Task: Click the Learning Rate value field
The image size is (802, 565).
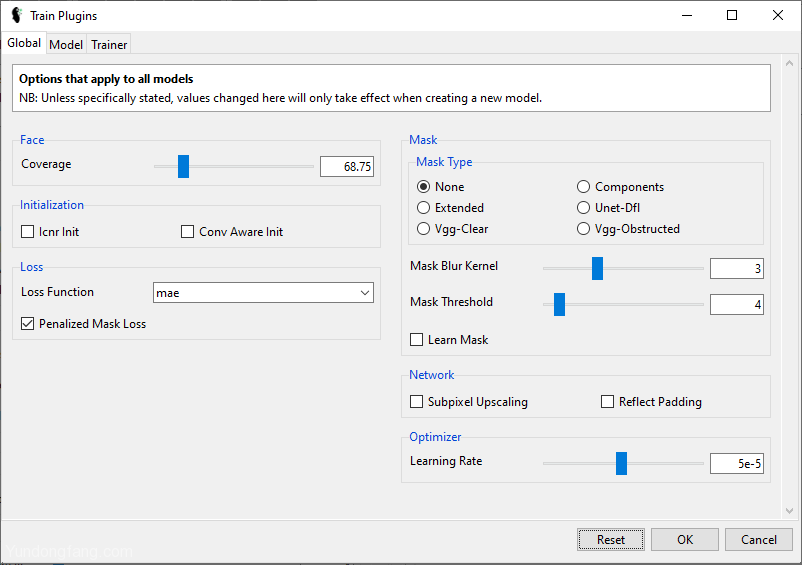Action: click(x=737, y=464)
